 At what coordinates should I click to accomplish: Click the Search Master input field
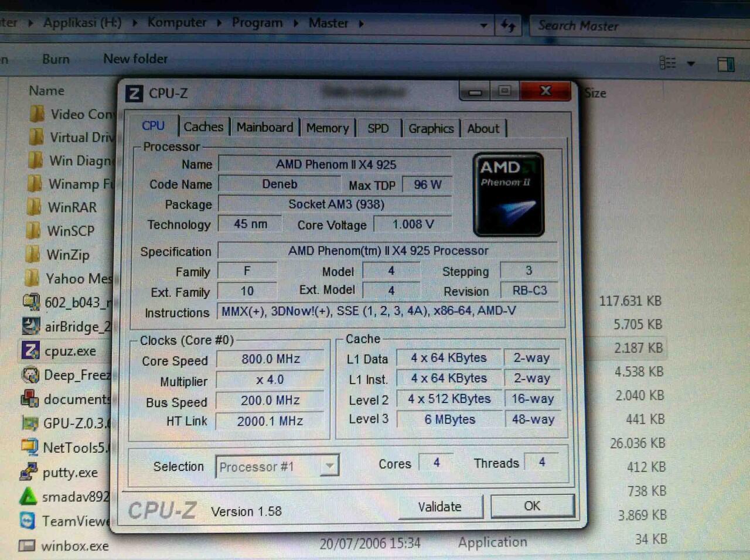(639, 26)
